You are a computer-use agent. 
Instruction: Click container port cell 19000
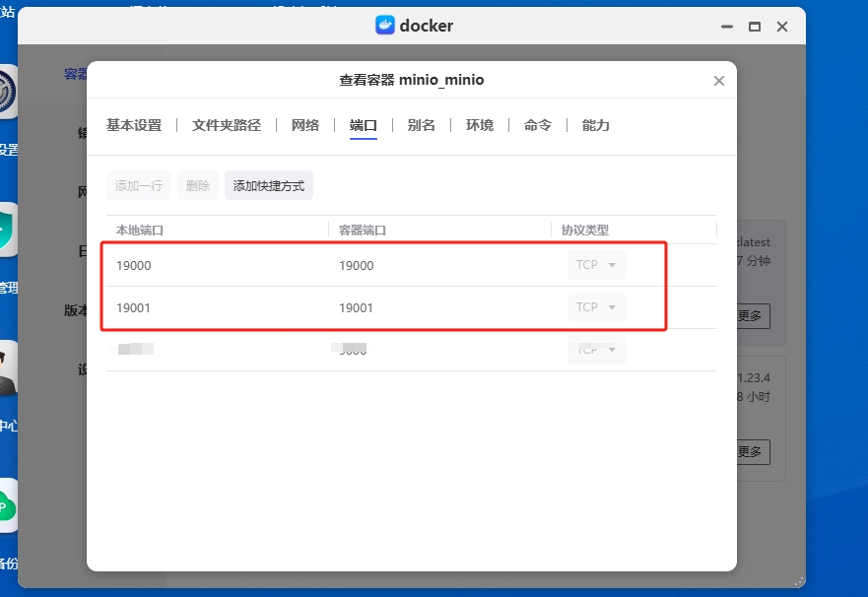pos(356,266)
